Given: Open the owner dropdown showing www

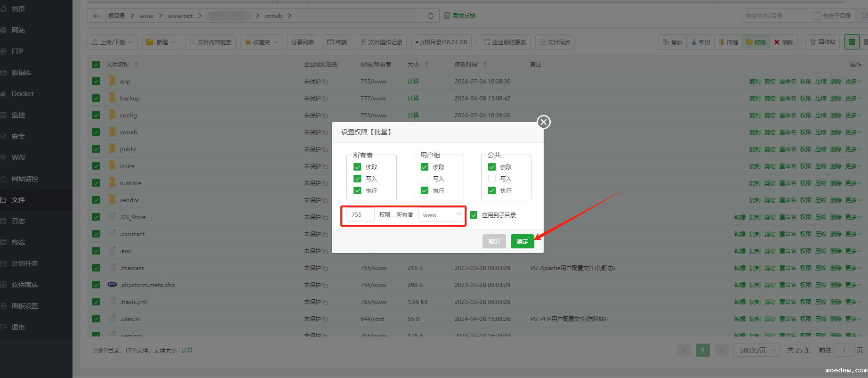Looking at the screenshot, I should coord(442,215).
